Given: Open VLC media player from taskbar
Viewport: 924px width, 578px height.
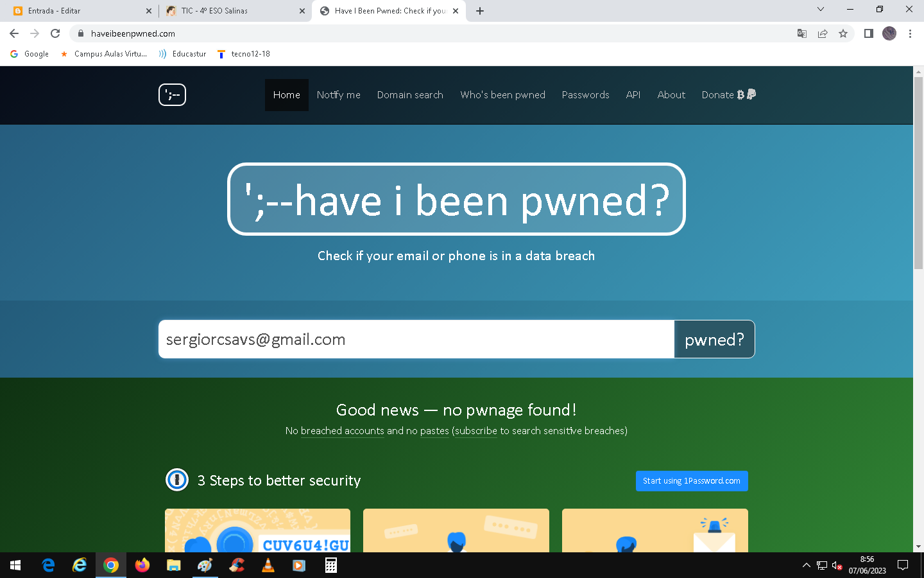Looking at the screenshot, I should [x=268, y=565].
